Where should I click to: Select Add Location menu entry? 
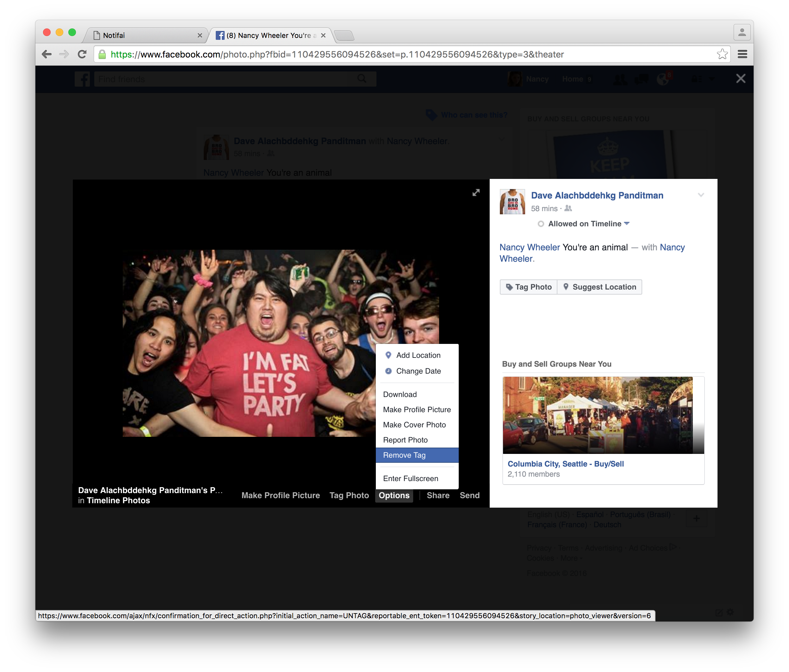(418, 355)
